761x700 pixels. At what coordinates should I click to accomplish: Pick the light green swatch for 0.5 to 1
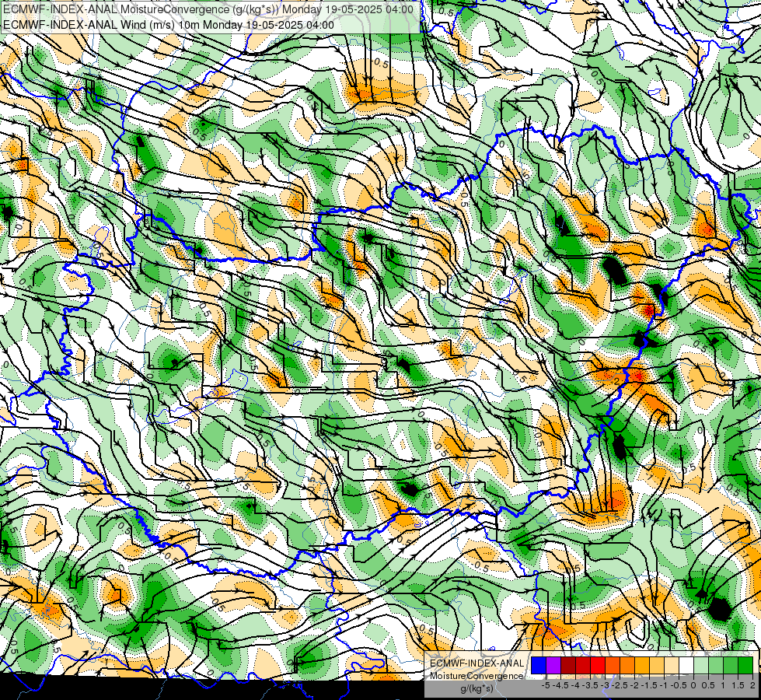point(716,666)
